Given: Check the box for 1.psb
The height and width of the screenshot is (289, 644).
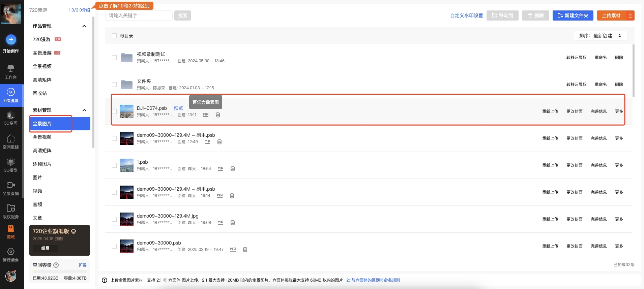Looking at the screenshot, I should tap(114, 165).
